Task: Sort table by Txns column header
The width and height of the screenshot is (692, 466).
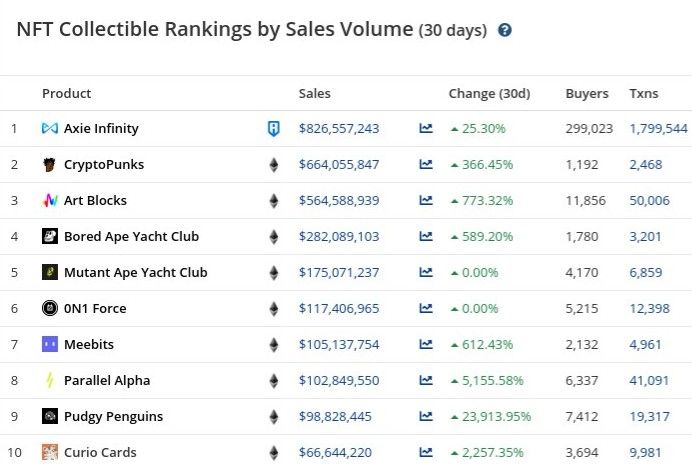Action: tap(643, 94)
